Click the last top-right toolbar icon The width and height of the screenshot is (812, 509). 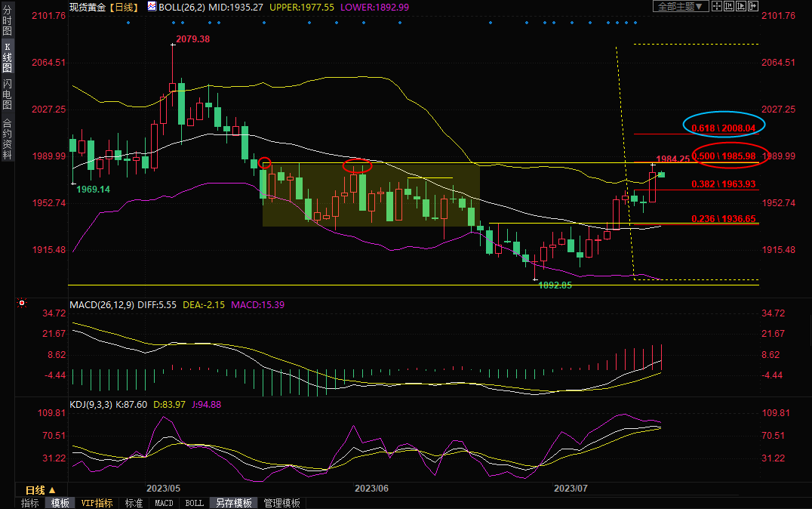752,7
